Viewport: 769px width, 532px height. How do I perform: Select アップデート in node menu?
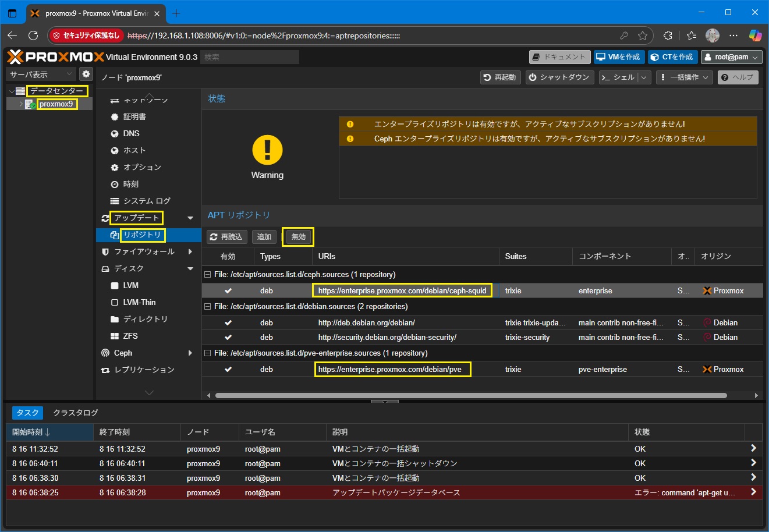[x=137, y=218]
